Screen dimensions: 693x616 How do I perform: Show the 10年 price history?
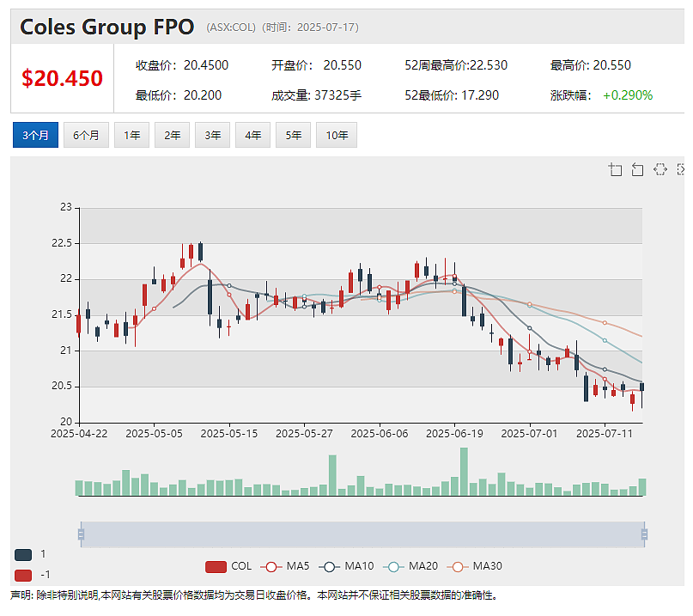click(x=337, y=135)
